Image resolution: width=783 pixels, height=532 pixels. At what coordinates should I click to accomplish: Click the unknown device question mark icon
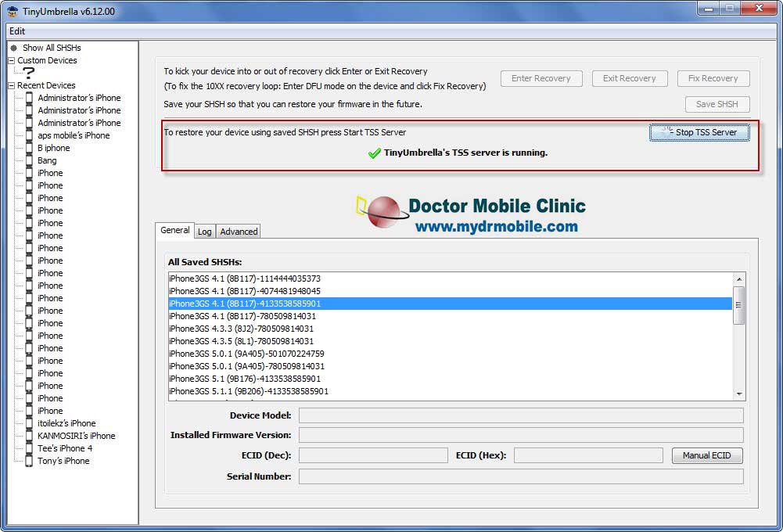29,73
